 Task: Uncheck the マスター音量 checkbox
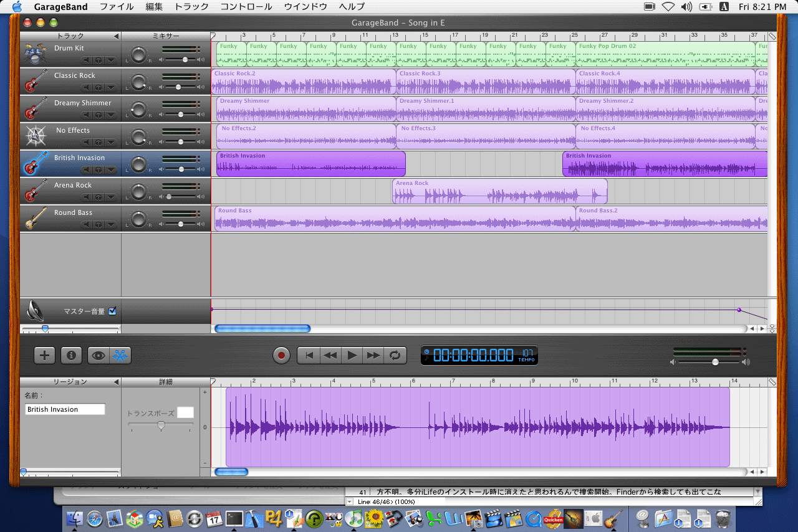pyautogui.click(x=112, y=311)
